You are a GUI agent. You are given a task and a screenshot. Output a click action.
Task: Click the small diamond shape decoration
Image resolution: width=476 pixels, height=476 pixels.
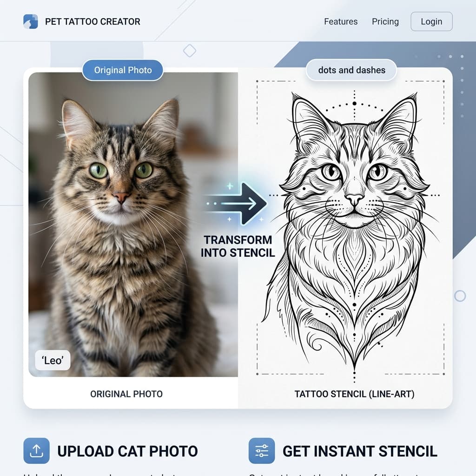coord(190,51)
